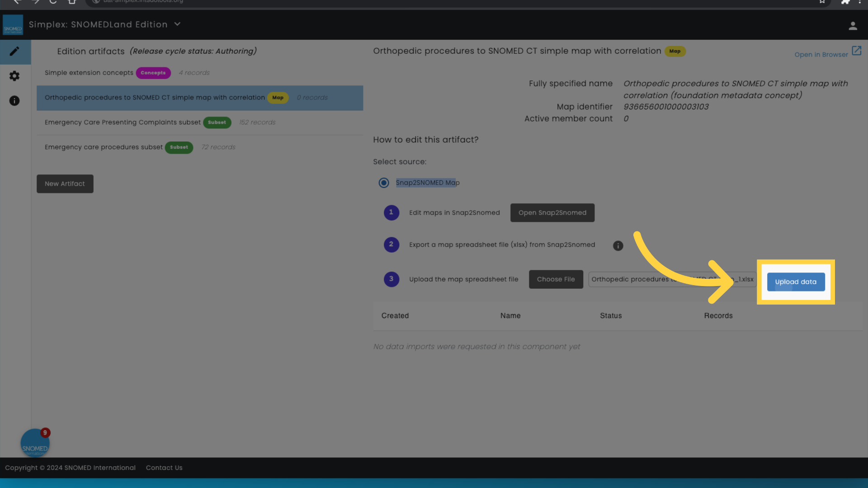
Task: Open the Open in Browser link
Action: [x=821, y=55]
